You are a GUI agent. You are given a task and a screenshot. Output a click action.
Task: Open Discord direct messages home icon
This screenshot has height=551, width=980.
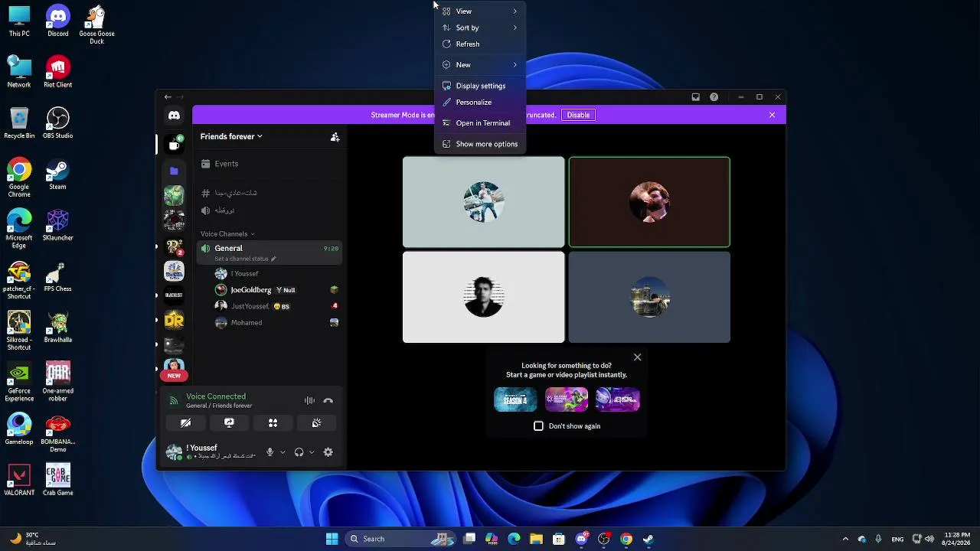point(174,116)
